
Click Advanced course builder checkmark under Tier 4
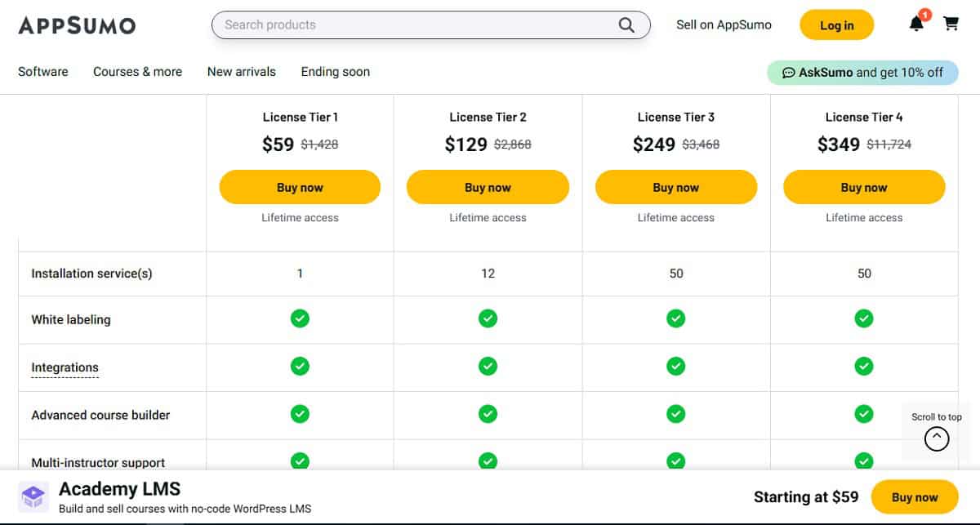(x=864, y=414)
